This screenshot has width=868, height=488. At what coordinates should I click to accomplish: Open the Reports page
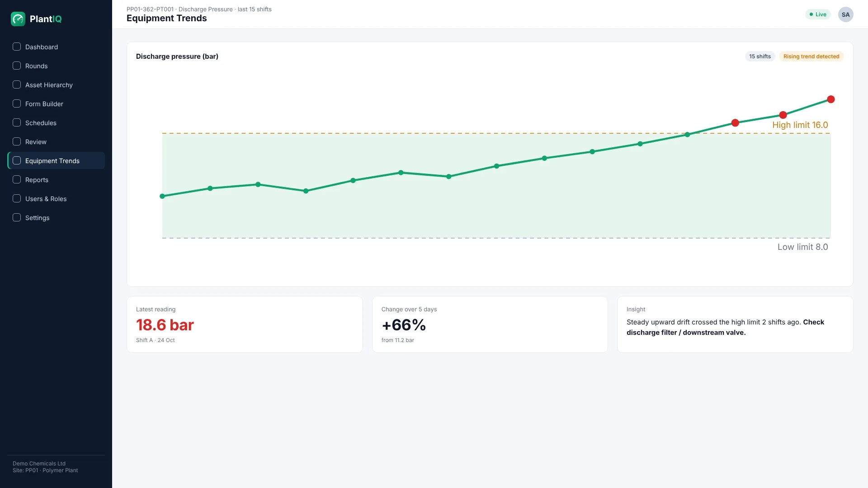tap(56, 180)
